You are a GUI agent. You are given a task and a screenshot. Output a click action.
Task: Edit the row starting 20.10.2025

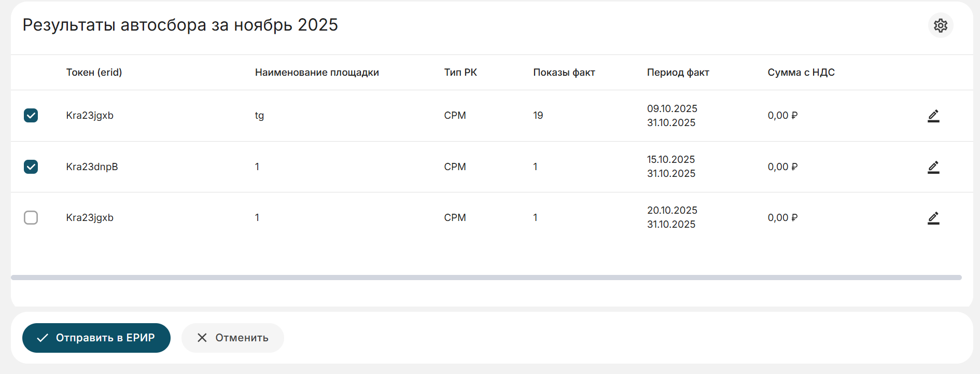[933, 218]
